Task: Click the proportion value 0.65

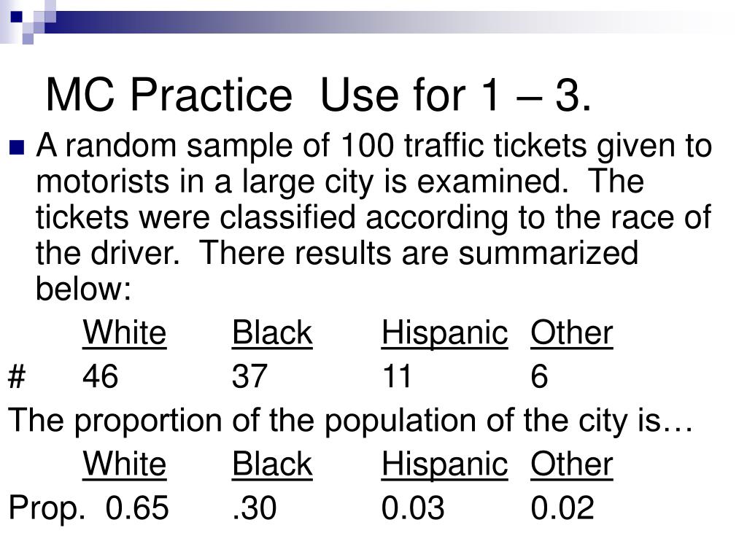Action: pos(136,507)
